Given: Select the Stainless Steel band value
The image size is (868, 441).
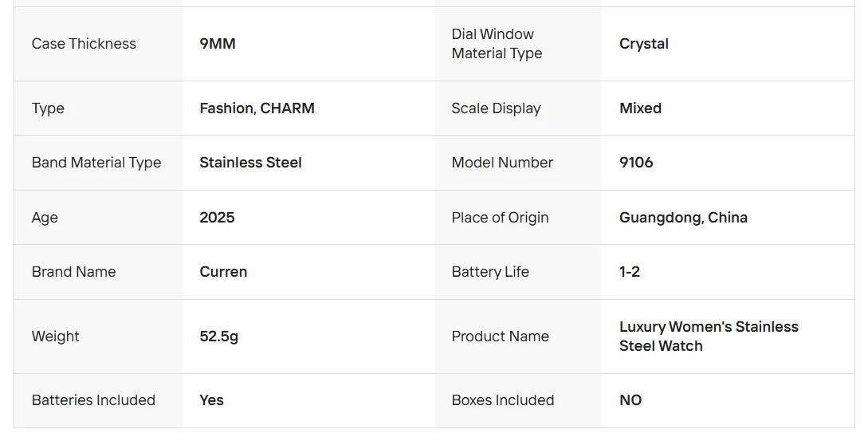Looking at the screenshot, I should pos(250,163).
